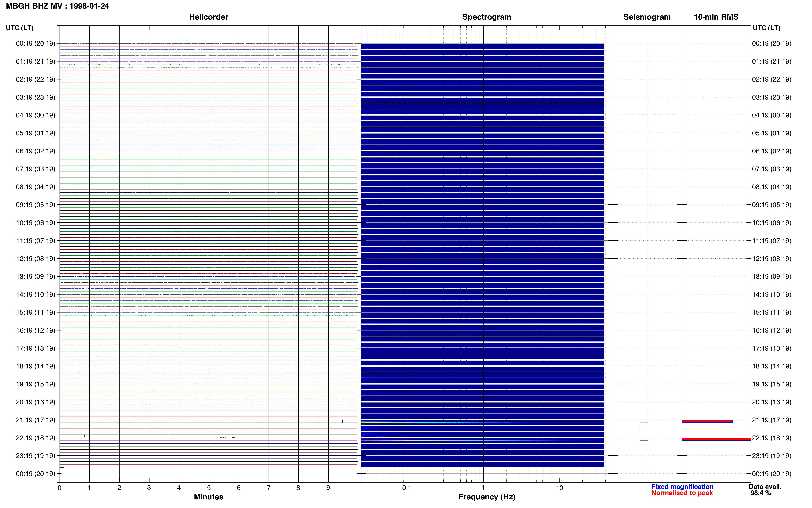
Task: Click the 'Minutes' x-axis label
Action: pos(209,497)
